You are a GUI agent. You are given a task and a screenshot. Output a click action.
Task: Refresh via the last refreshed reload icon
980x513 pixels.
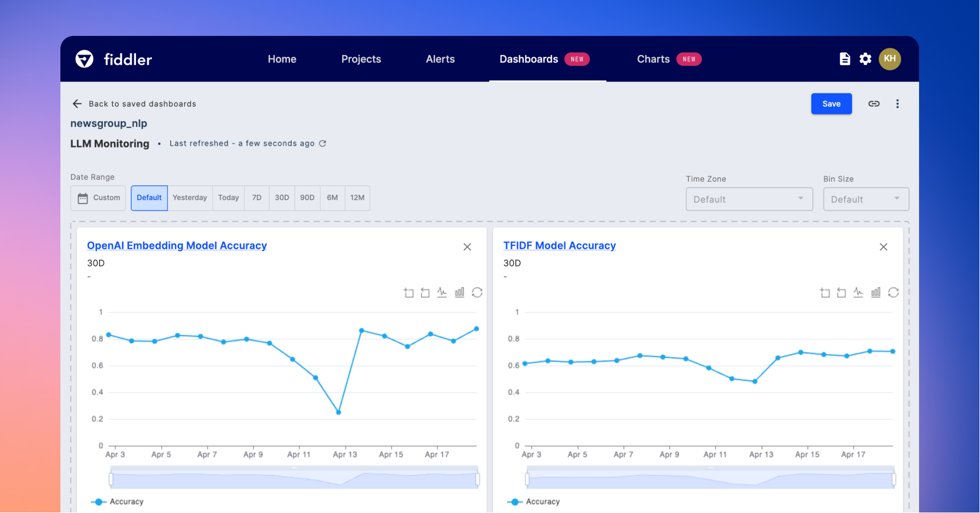click(323, 143)
